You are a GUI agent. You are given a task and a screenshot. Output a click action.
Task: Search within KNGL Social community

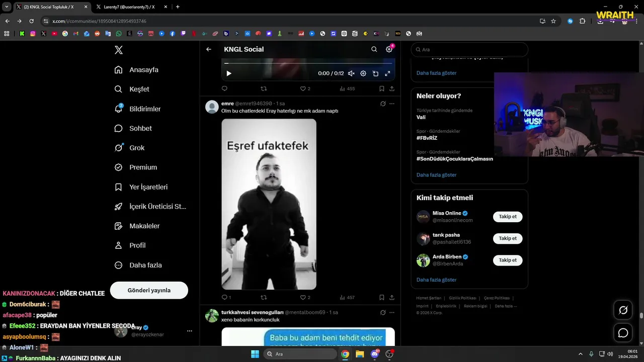click(x=374, y=49)
